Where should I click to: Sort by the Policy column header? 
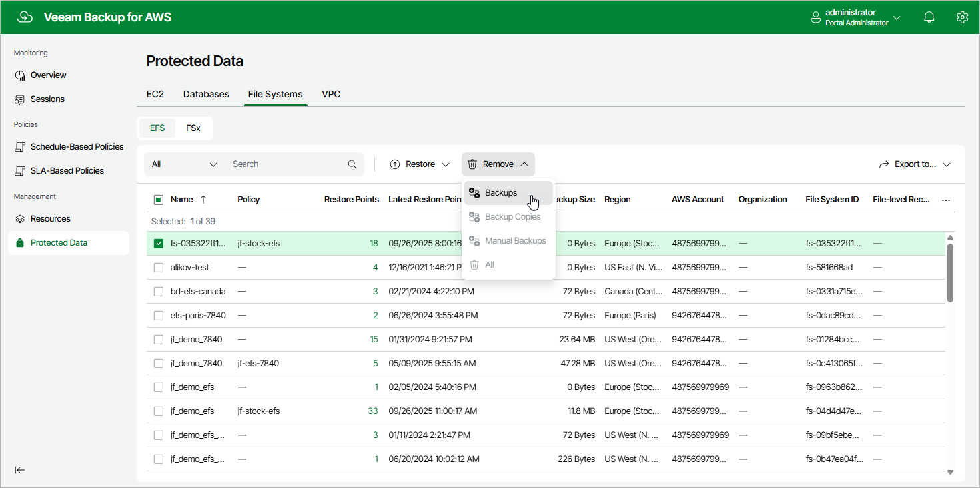coord(248,200)
